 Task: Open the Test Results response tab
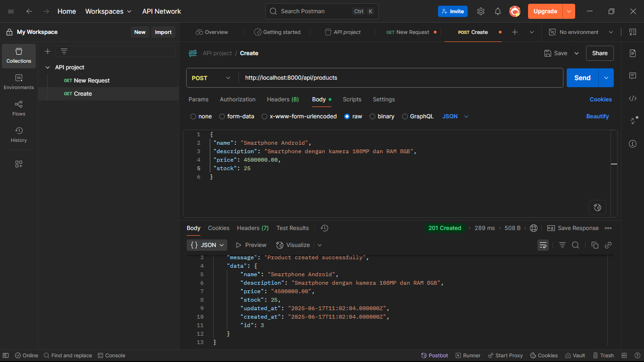[292, 228]
